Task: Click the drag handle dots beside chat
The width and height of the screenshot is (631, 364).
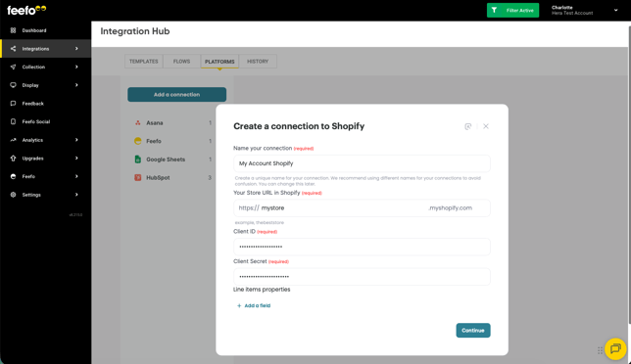Action: [600, 350]
